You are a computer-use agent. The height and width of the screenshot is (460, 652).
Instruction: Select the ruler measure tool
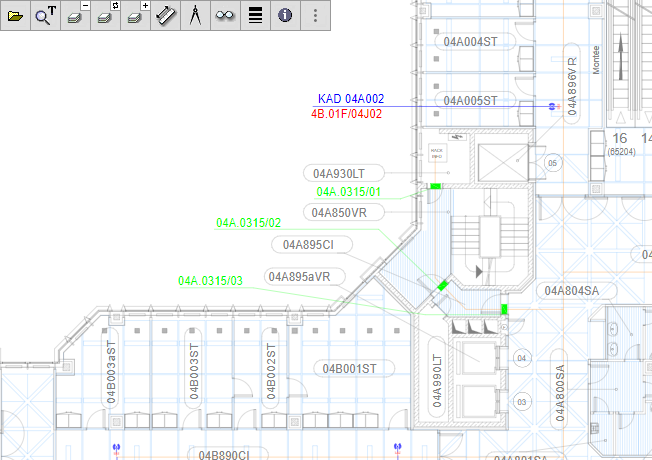[165, 16]
